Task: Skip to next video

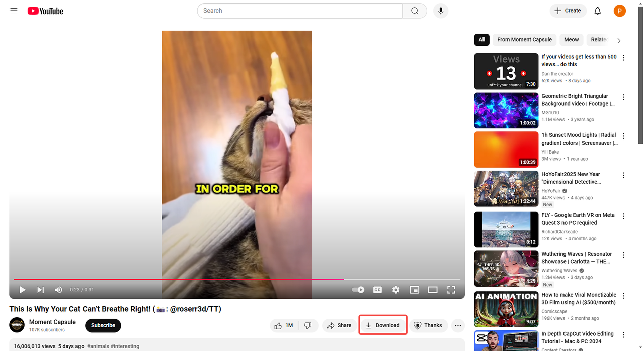Action: [40, 290]
